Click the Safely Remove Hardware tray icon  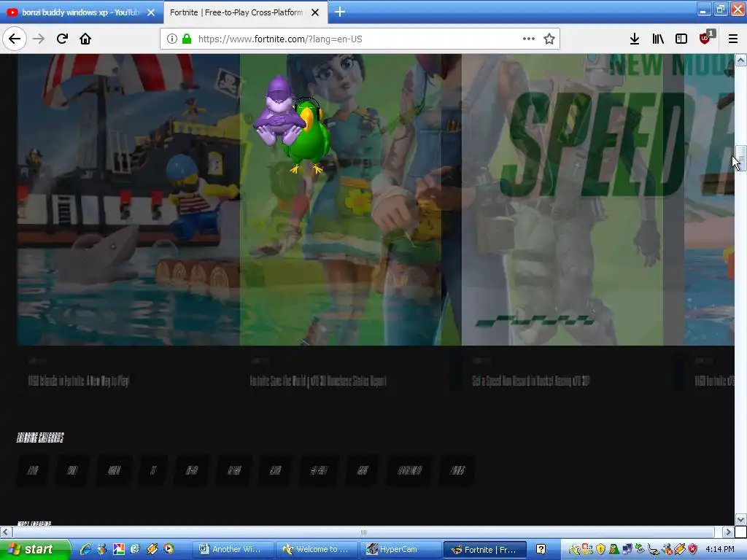point(640,550)
